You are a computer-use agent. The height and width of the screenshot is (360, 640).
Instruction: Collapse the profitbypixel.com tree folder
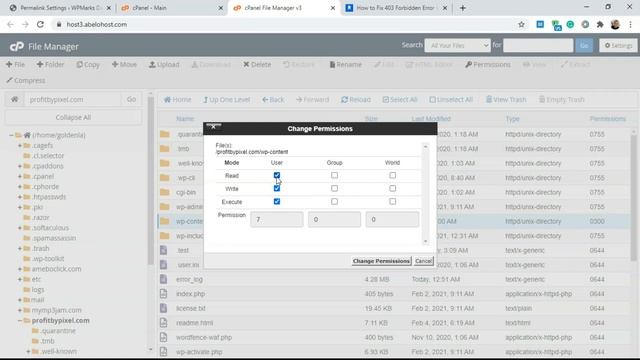tap(20, 320)
